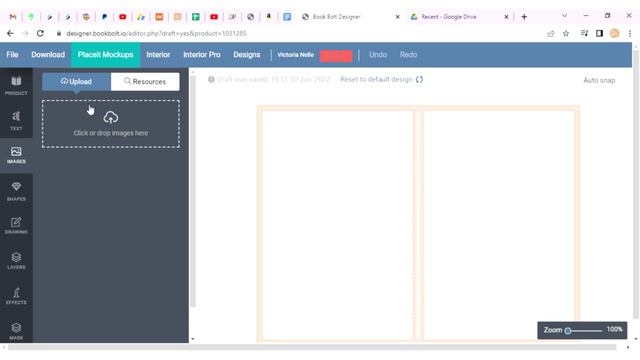Click the Victoria Nelle account name
The height and width of the screenshot is (360, 640).
[296, 55]
